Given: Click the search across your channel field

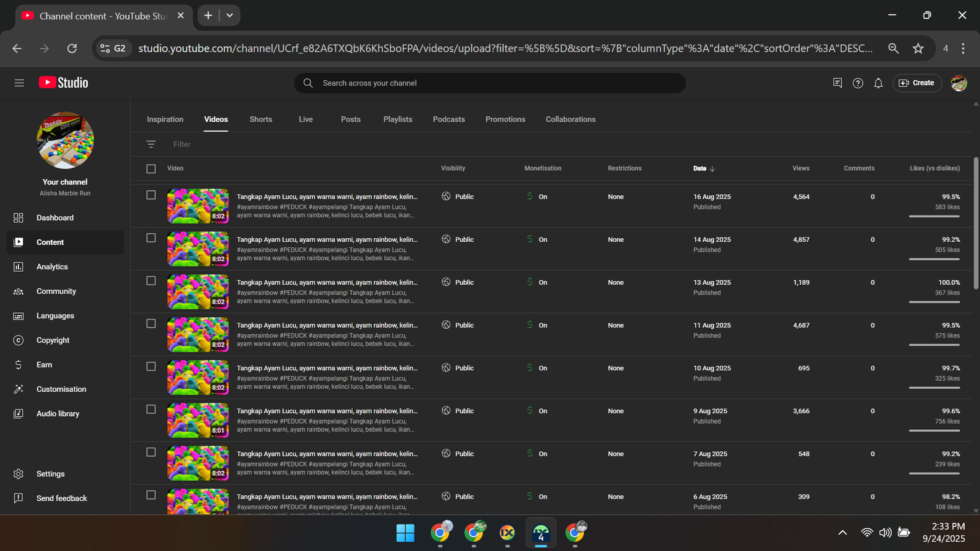Looking at the screenshot, I should (x=490, y=83).
